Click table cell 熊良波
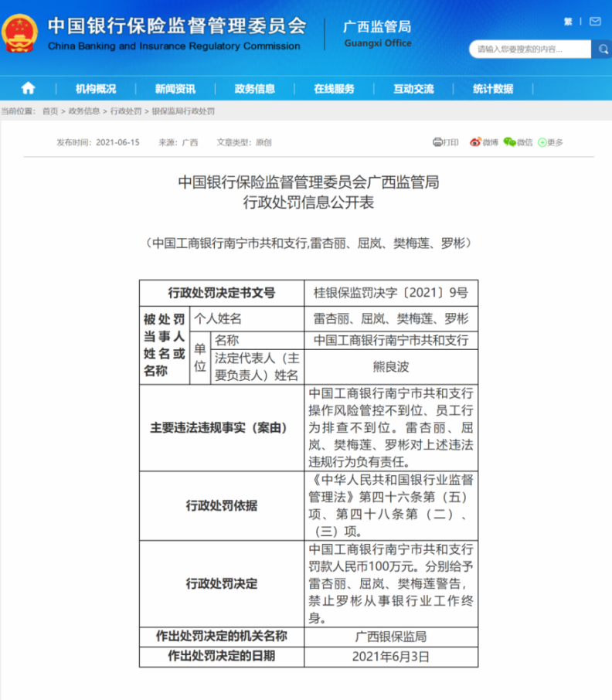This screenshot has width=612, height=700. coord(390,367)
